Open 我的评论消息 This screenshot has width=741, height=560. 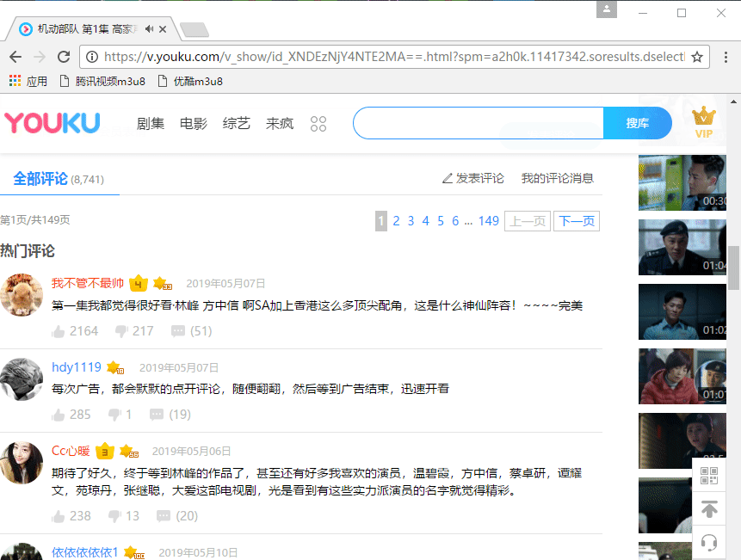[557, 178]
